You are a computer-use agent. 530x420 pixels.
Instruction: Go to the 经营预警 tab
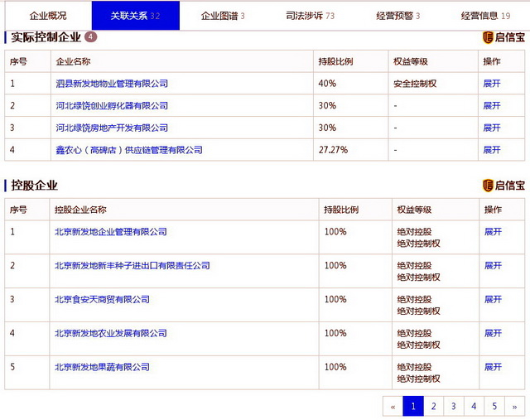click(x=397, y=16)
